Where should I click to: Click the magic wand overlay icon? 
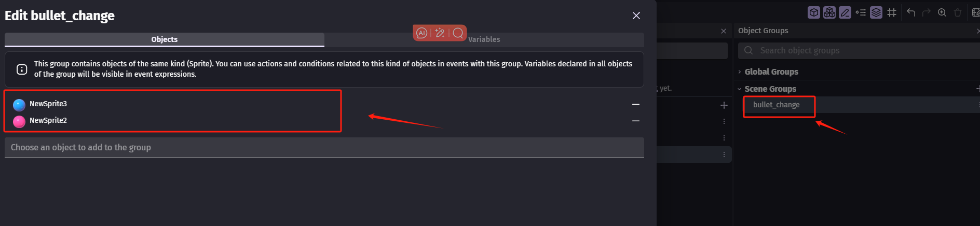440,33
